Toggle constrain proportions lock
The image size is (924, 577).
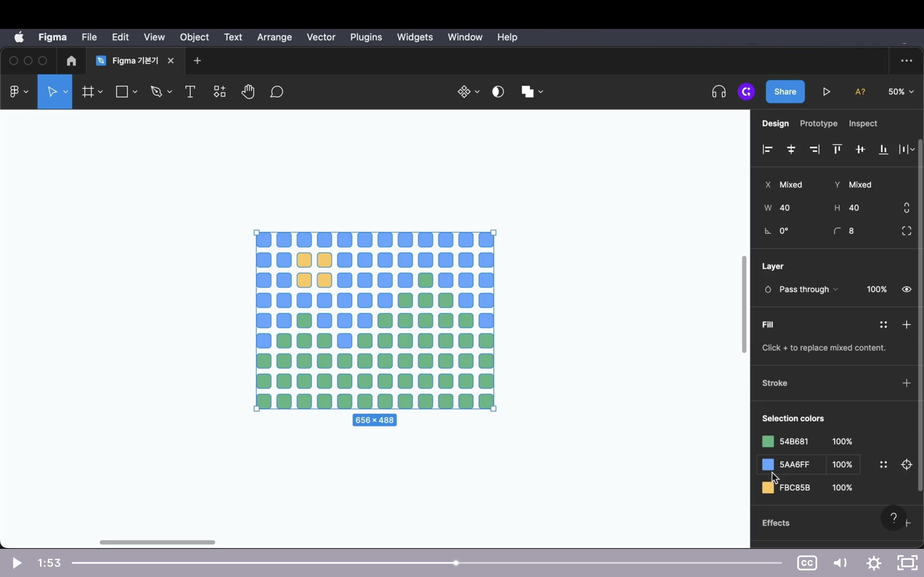[906, 208]
